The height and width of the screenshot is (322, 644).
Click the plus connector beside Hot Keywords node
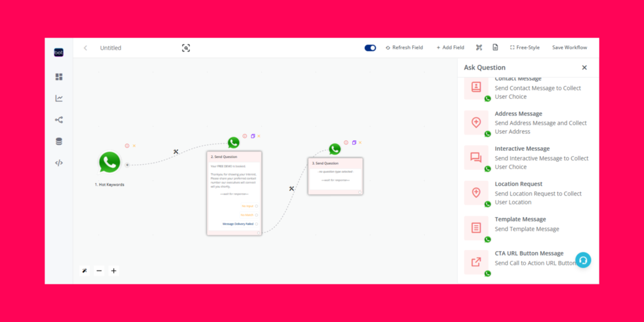pyautogui.click(x=127, y=165)
